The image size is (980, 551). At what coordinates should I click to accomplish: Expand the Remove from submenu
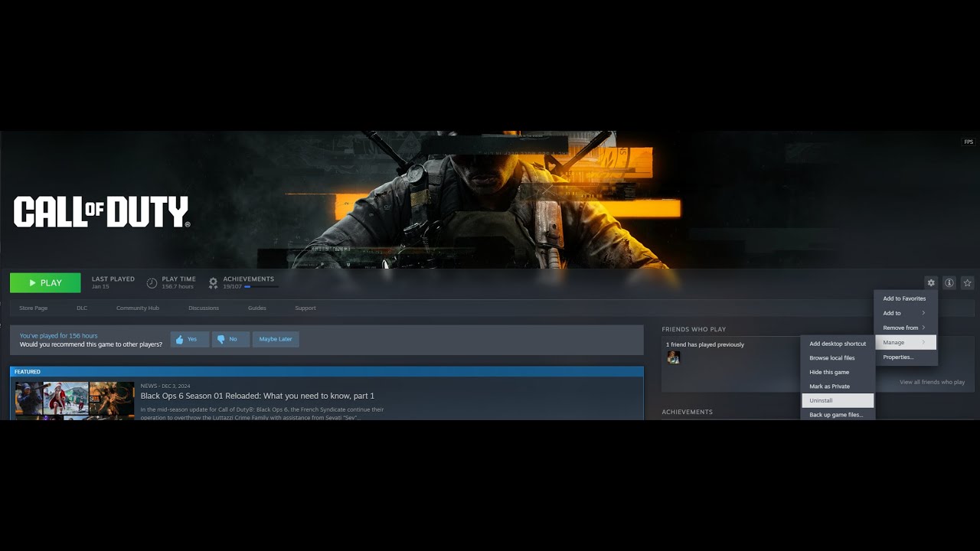pyautogui.click(x=906, y=328)
